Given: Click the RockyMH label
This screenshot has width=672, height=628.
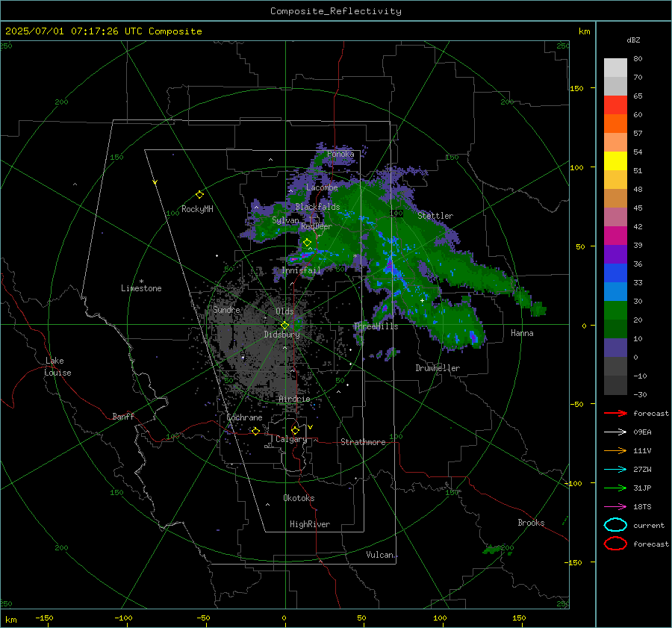Looking at the screenshot, I should tap(197, 209).
